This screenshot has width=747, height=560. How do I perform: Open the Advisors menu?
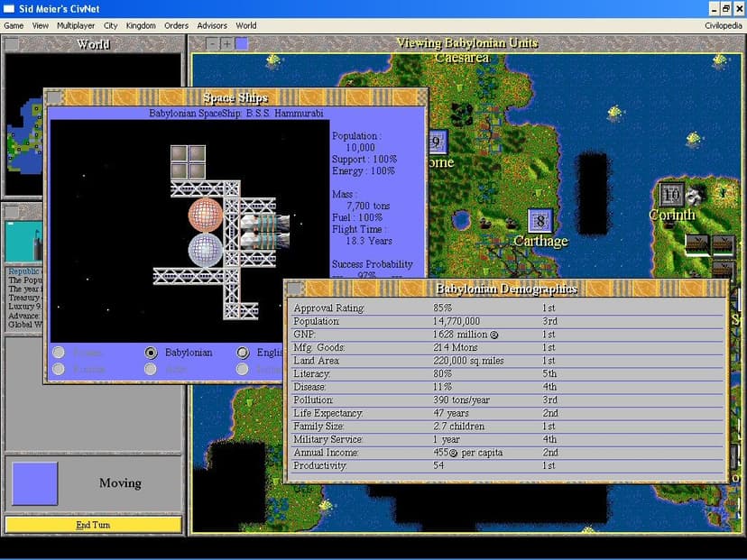tap(212, 26)
